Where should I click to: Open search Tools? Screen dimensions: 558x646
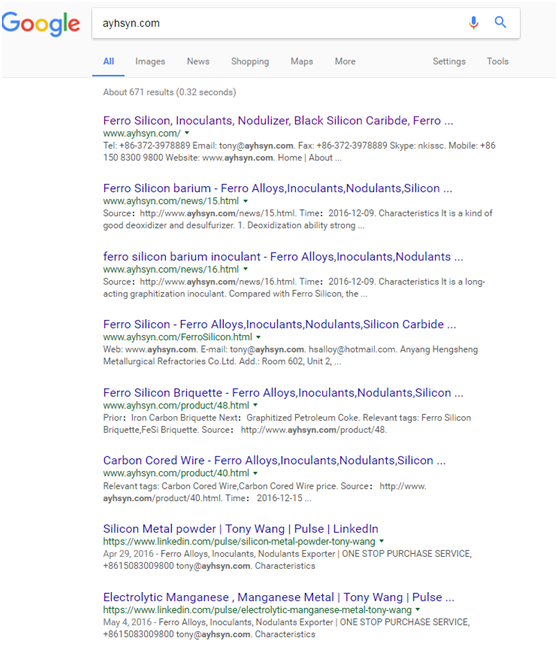pos(497,61)
